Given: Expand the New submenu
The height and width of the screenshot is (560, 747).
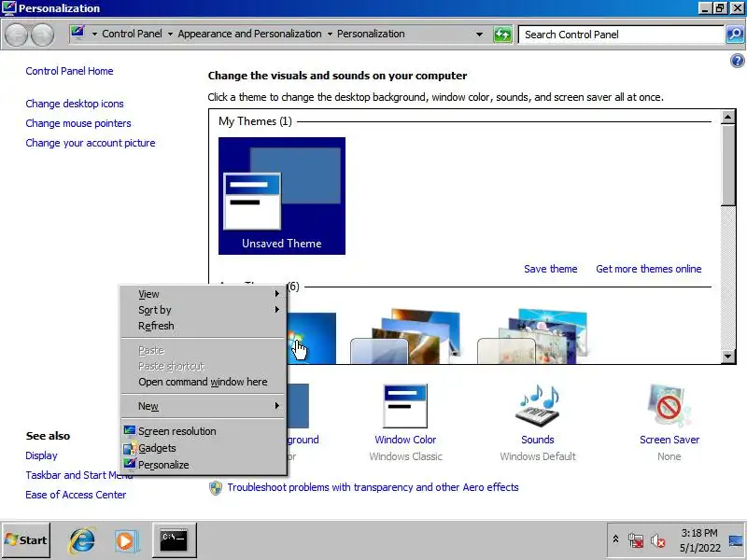Looking at the screenshot, I should tap(204, 406).
